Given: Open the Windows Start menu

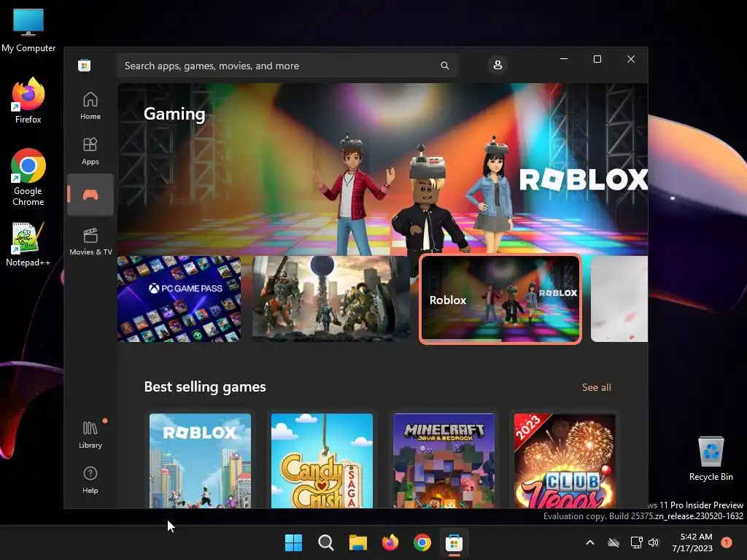Looking at the screenshot, I should [x=293, y=542].
